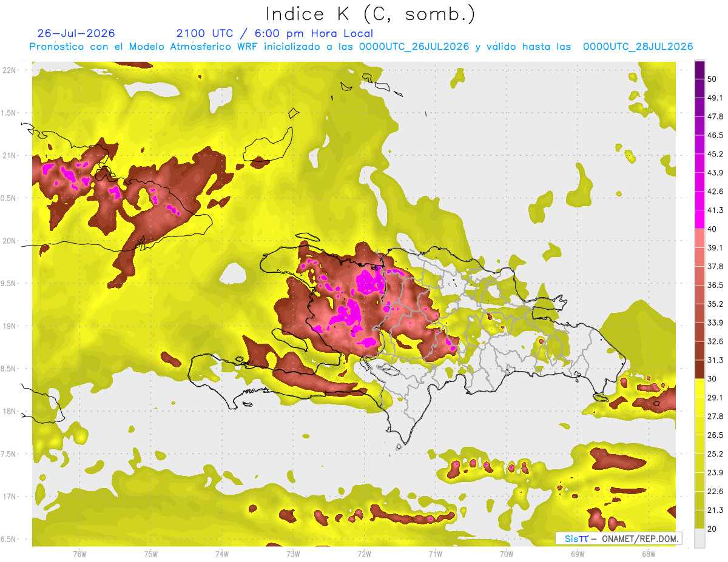Click the colorbar value "27.8"
The height and width of the screenshot is (562, 728).
[x=715, y=416]
